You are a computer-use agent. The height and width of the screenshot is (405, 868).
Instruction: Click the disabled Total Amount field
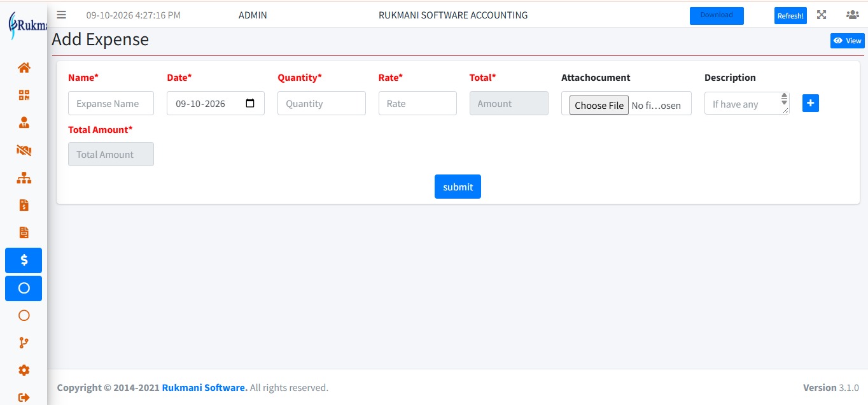pyautogui.click(x=111, y=154)
